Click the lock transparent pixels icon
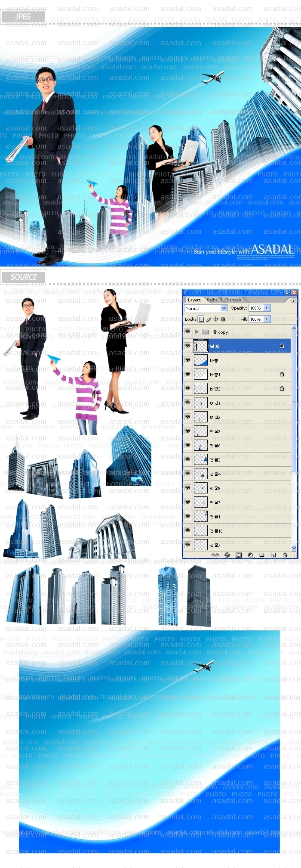The height and width of the screenshot is (868, 301). (x=201, y=319)
